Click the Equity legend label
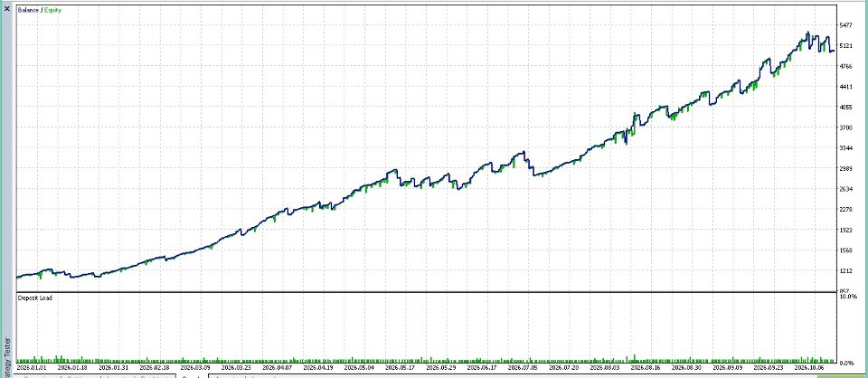Viewport: 868px width, 378px height. pos(52,11)
